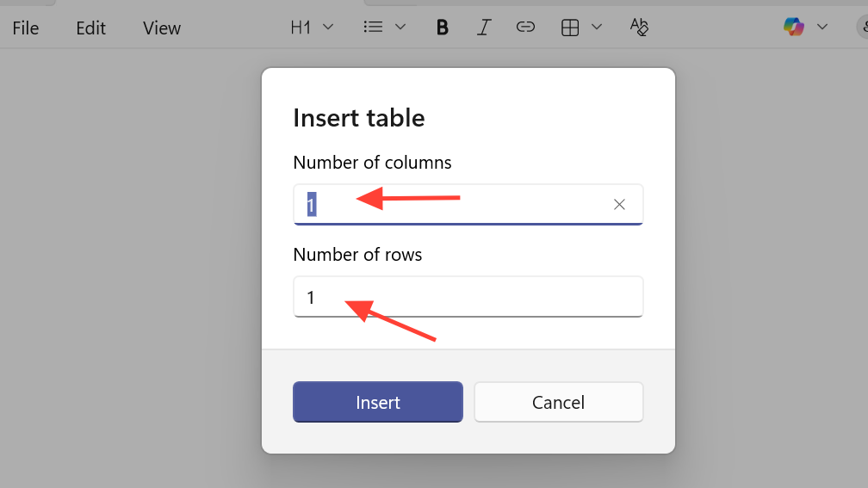Apply italic formatting from toolbar
The height and width of the screenshot is (488, 868).
pos(484,28)
